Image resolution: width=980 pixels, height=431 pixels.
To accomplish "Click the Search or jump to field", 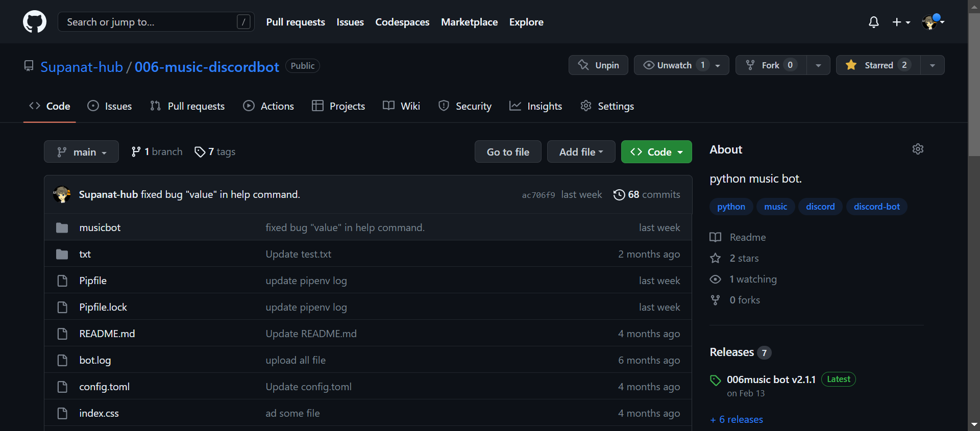I will point(156,22).
